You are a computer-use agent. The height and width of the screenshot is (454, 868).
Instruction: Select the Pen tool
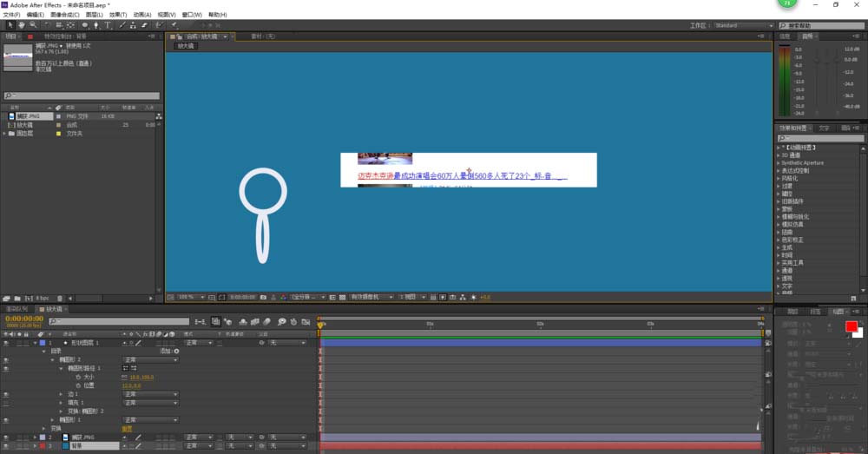point(96,25)
